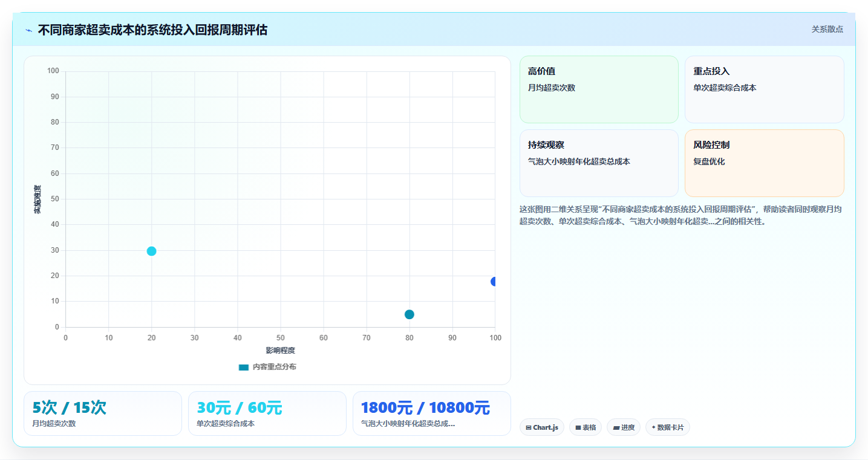Open the 重点投入 card
The width and height of the screenshot is (868, 460).
pos(764,89)
